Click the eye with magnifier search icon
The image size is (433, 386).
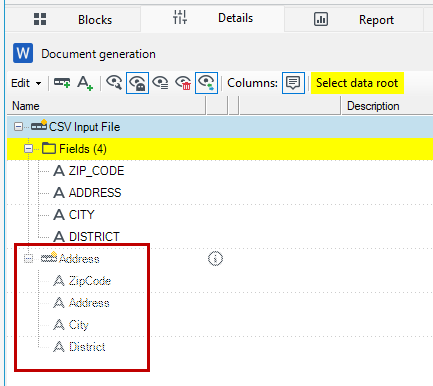[114, 83]
